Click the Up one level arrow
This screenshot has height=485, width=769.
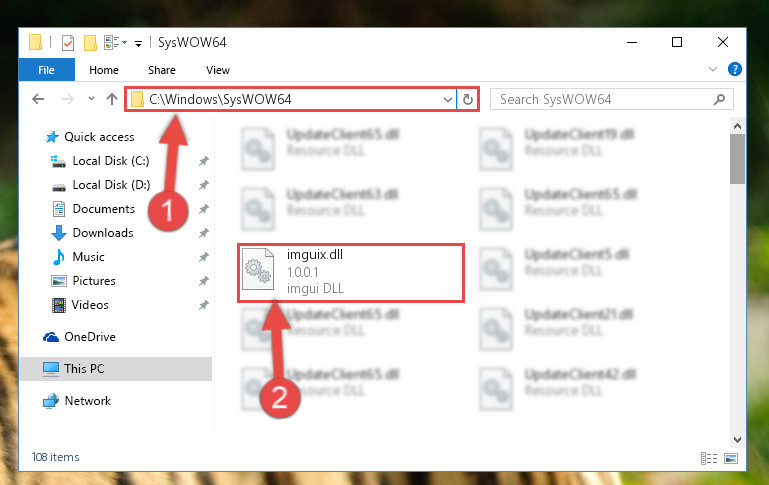(x=112, y=100)
